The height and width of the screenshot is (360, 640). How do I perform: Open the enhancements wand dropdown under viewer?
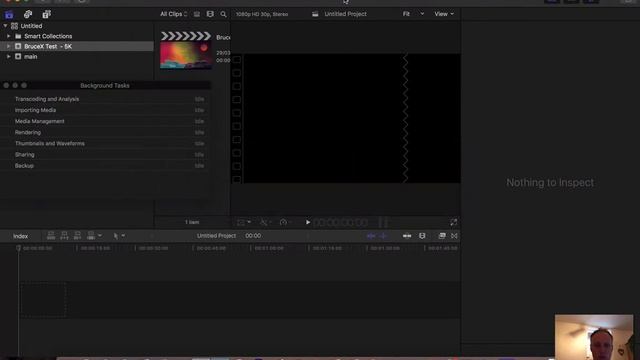(265, 222)
